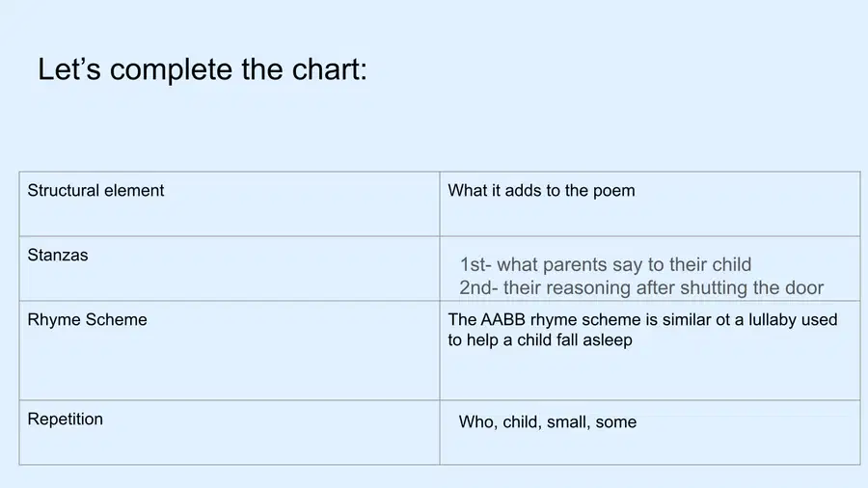Click the "Repetition" row label
The height and width of the screenshot is (488, 868).
[66, 419]
